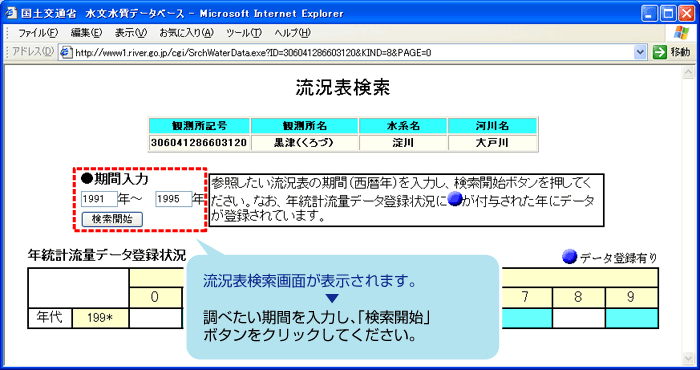700x370 pixels.
Task: Open the 表示(V) menu
Action: coord(130,33)
